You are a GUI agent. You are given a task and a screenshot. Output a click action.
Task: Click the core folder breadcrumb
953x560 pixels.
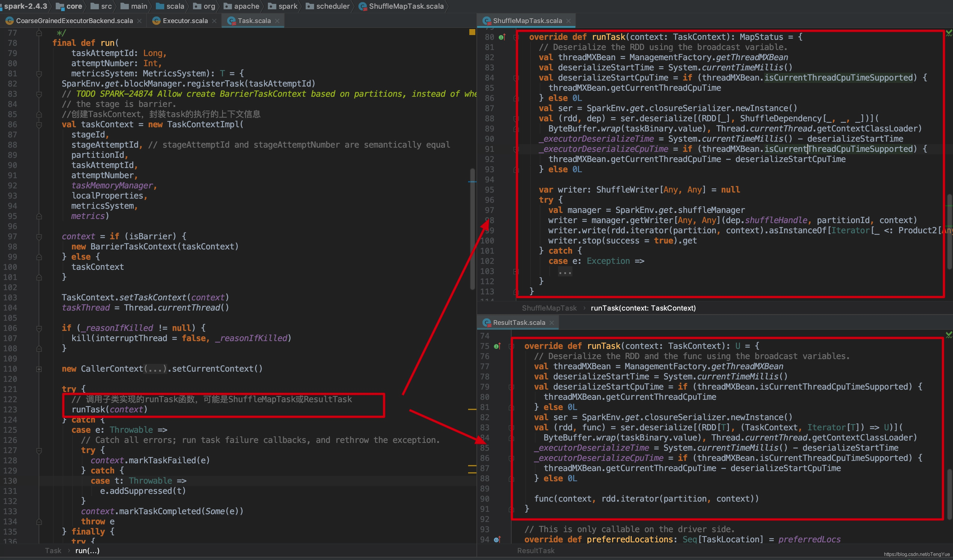tap(69, 6)
